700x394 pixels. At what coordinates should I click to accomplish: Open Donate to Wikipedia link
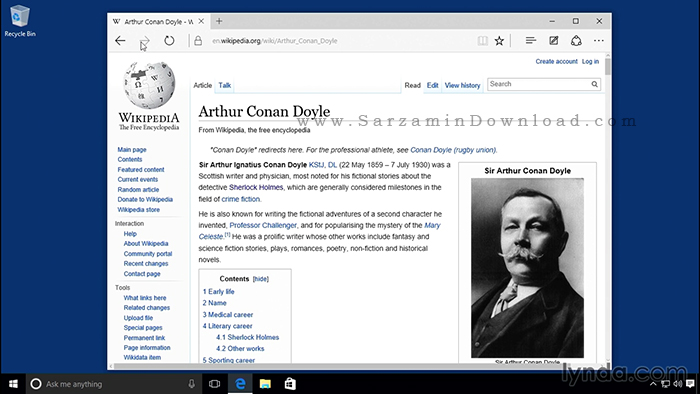click(x=145, y=199)
